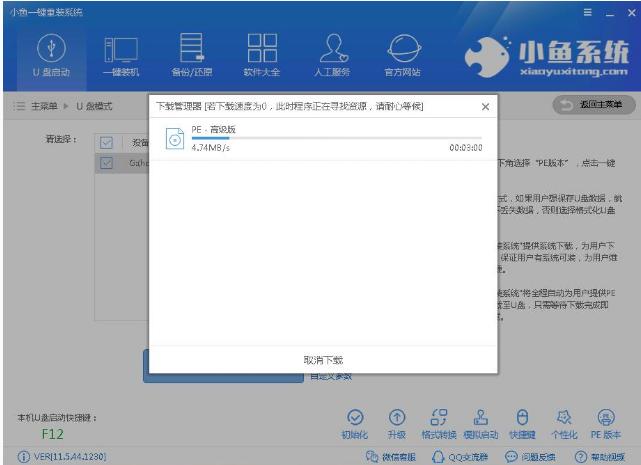The image size is (641, 465).
Task: Close the download manager dialog
Action: pos(485,106)
